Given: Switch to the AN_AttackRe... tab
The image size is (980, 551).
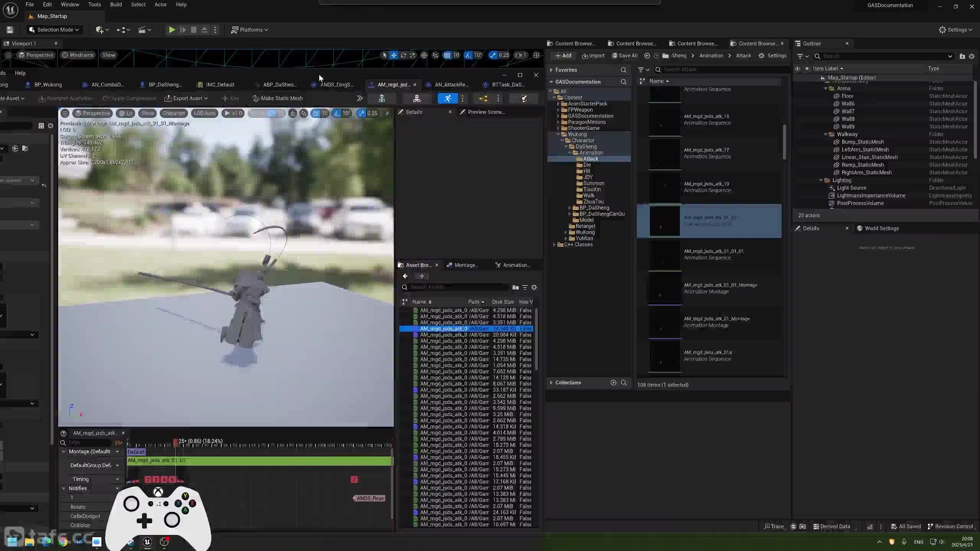Looking at the screenshot, I should tap(447, 85).
